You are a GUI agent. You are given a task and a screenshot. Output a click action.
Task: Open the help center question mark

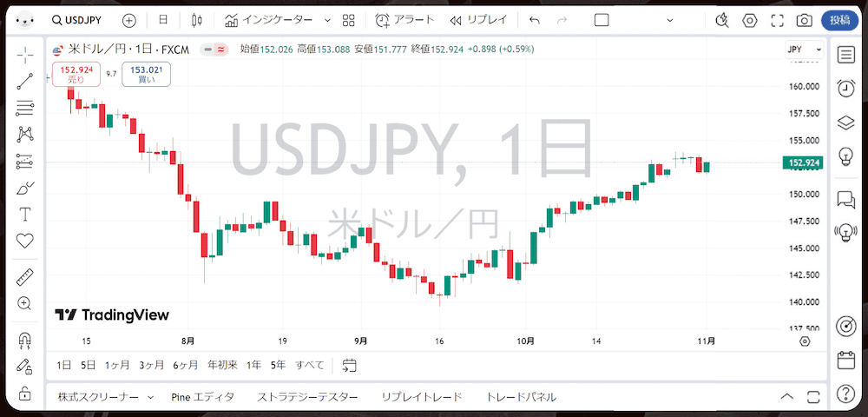pyautogui.click(x=845, y=394)
